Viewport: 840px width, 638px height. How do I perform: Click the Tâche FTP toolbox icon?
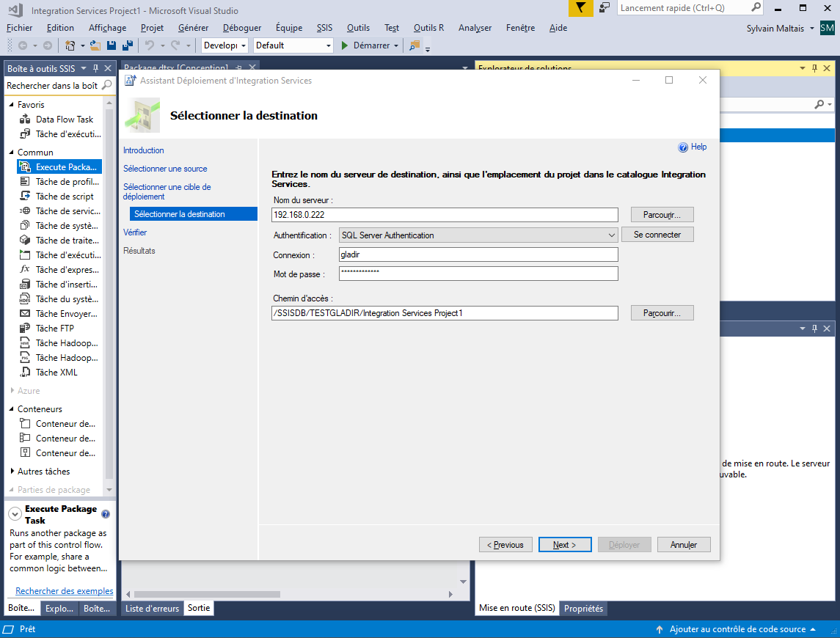pos(25,329)
